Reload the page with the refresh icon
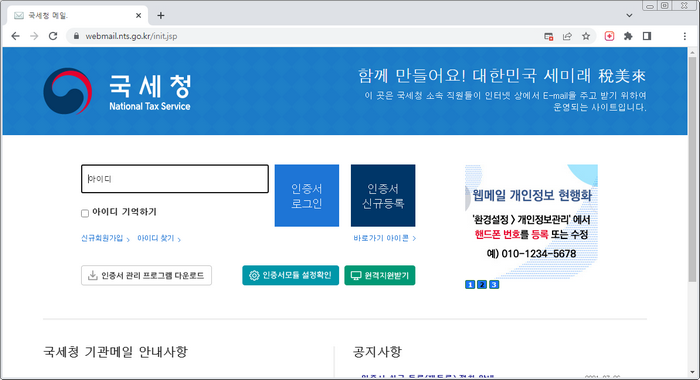Screen dimensions: 700x380 click(x=53, y=36)
